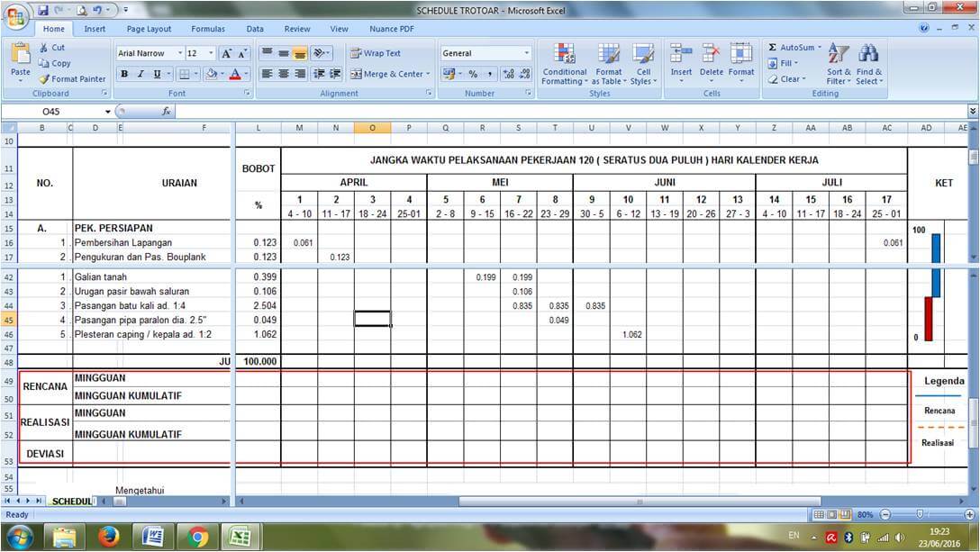This screenshot has width=980, height=552.
Task: Open the Conditional Formatting gallery
Action: click(565, 62)
